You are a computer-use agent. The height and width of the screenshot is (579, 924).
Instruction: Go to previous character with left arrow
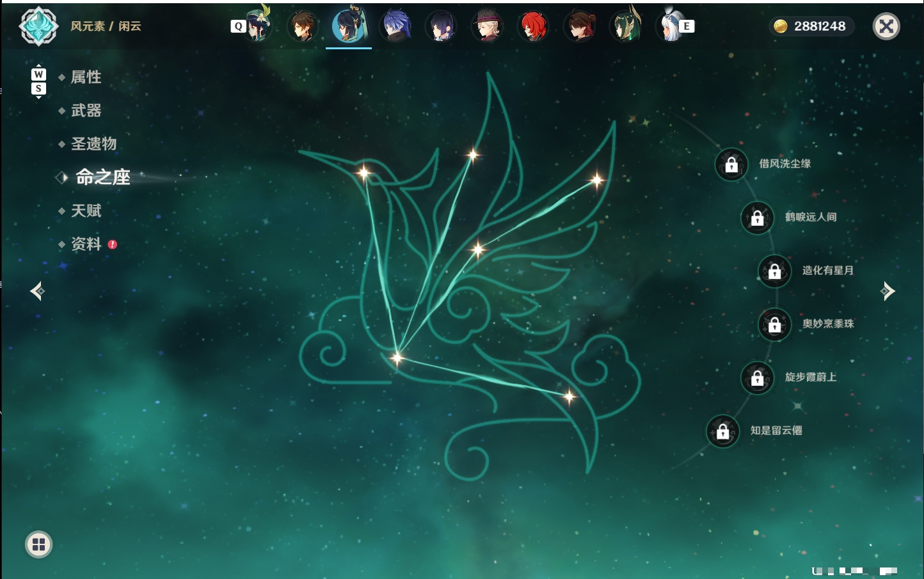point(37,291)
